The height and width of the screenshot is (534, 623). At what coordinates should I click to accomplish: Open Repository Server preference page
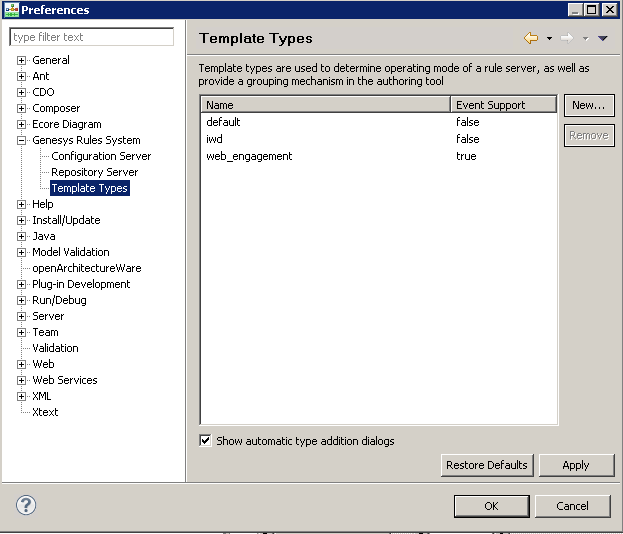tap(94, 172)
